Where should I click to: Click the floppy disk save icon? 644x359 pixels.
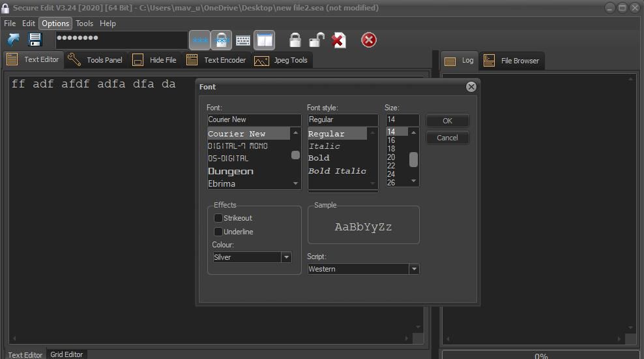point(35,40)
